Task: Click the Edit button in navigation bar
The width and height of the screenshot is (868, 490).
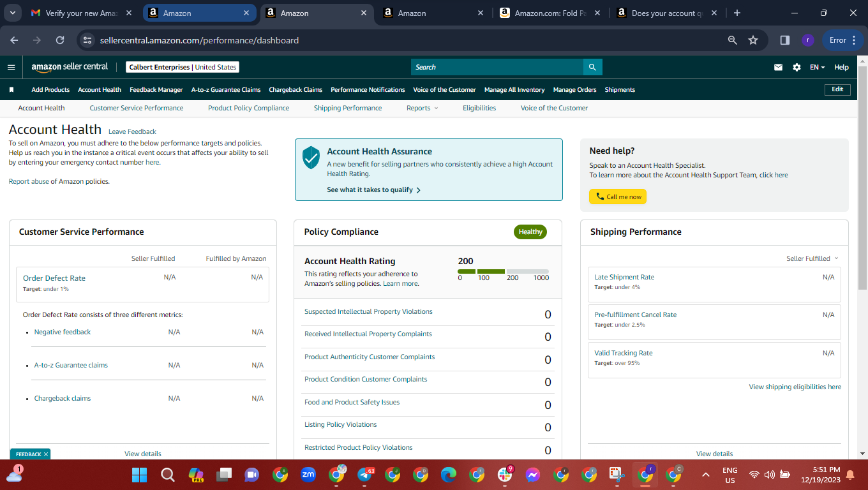Action: coord(837,90)
